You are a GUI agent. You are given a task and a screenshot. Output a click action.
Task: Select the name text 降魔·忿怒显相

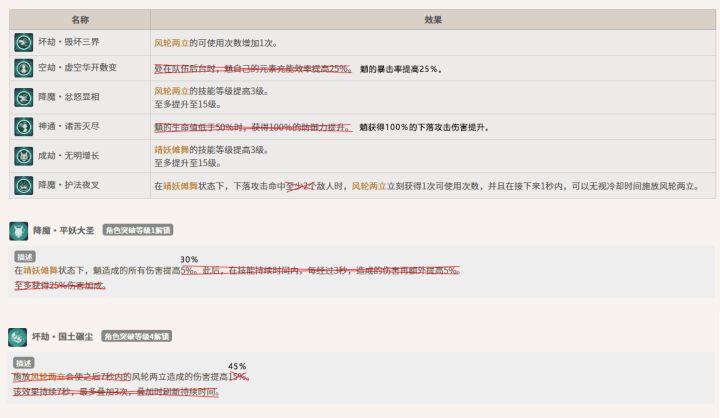[69, 97]
